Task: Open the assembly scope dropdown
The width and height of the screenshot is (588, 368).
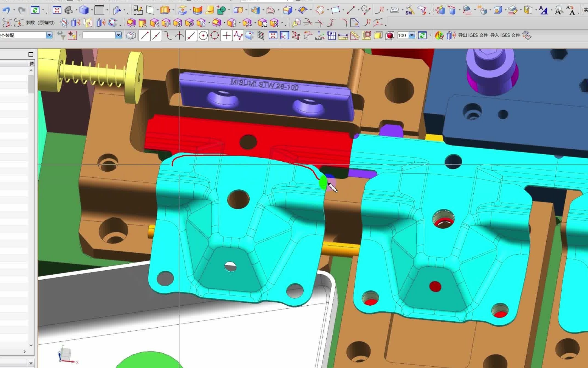Action: click(49, 35)
